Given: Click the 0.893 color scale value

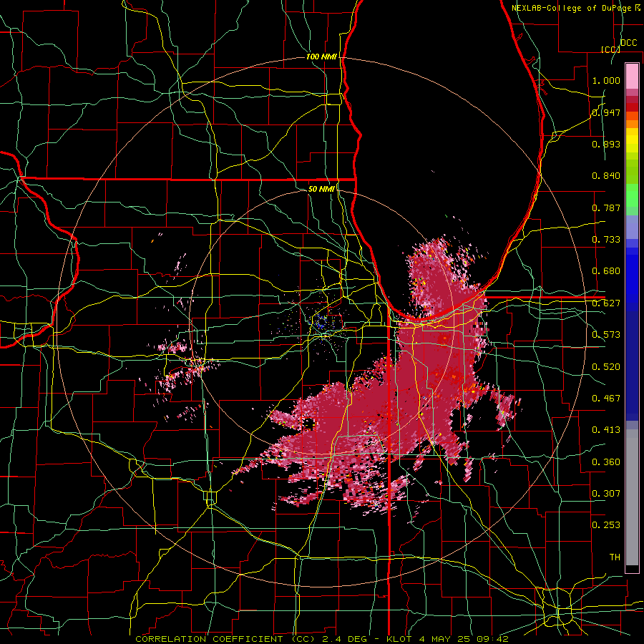Looking at the screenshot, I should click(606, 144).
